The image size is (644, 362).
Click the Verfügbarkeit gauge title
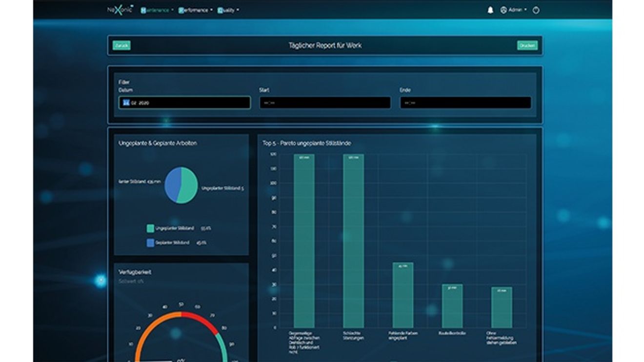[x=135, y=272]
